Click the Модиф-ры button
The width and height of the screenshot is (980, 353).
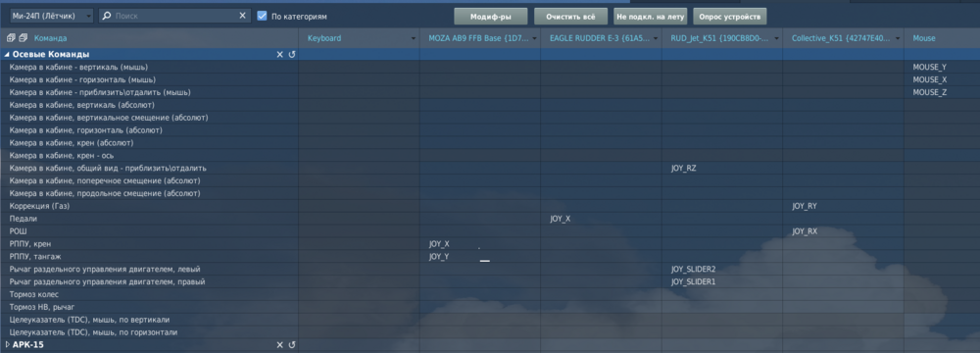(491, 17)
